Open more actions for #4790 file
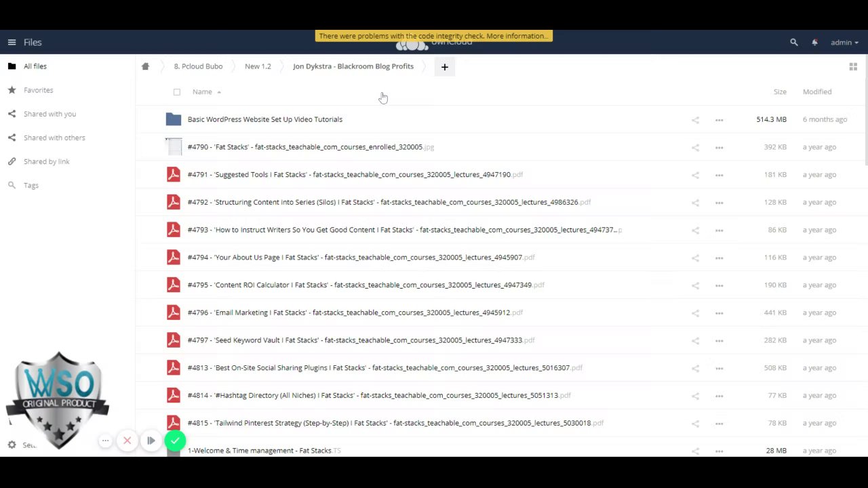This screenshot has width=868, height=488. point(719,147)
